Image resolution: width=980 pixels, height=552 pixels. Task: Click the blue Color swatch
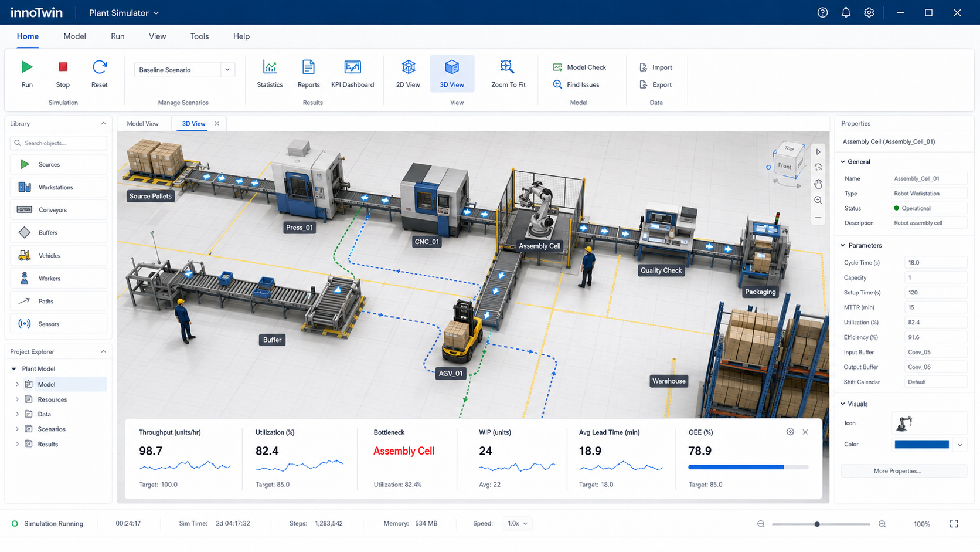(921, 445)
